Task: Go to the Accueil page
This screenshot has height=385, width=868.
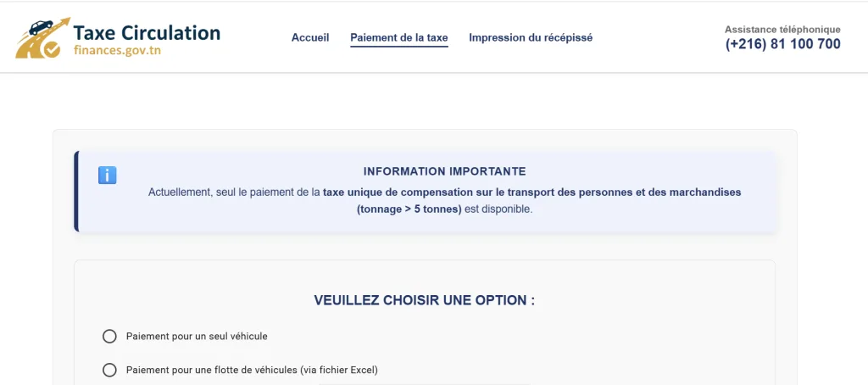Action: [x=310, y=38]
